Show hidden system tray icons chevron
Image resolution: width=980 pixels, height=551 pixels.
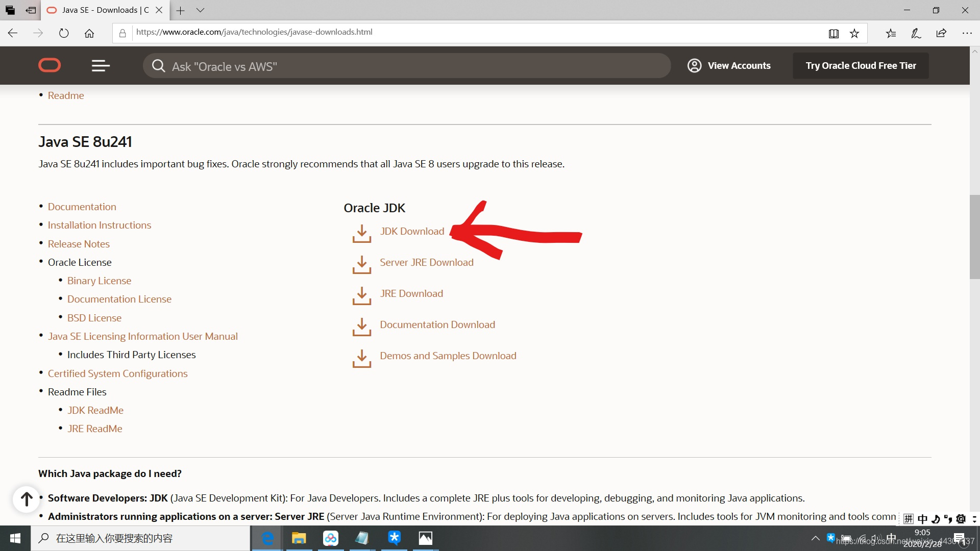(816, 538)
